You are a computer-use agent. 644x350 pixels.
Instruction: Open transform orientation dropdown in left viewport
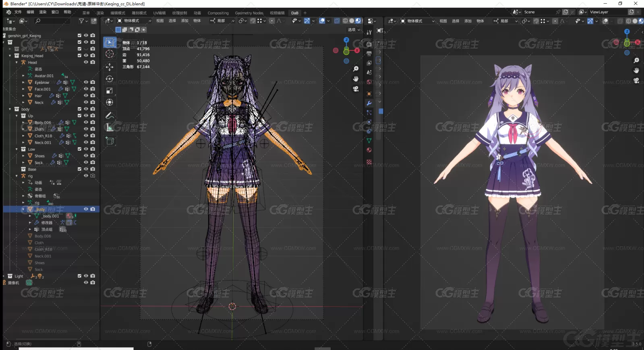coord(222,21)
